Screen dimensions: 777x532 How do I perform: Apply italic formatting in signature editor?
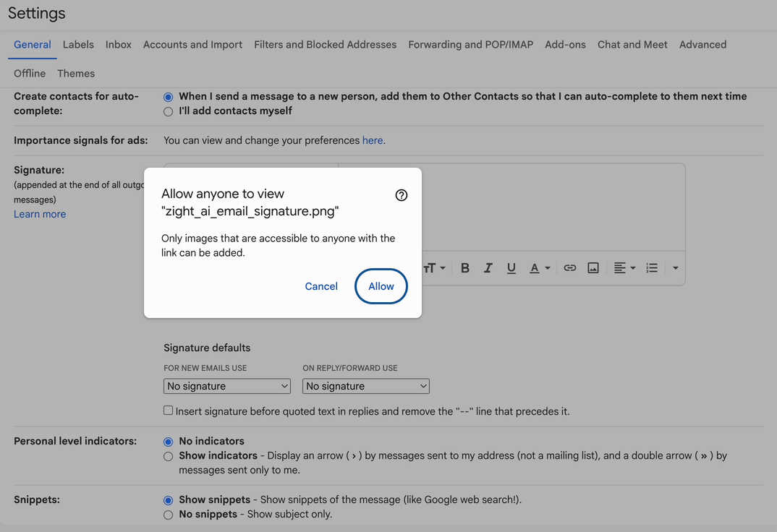pyautogui.click(x=488, y=268)
